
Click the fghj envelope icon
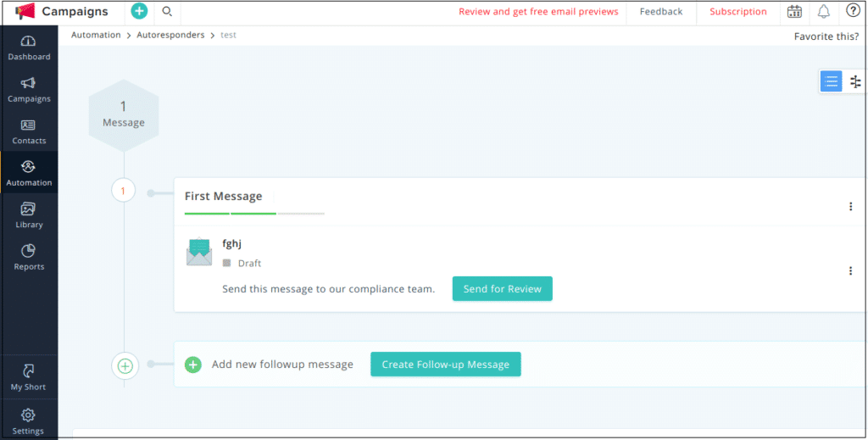coord(199,252)
